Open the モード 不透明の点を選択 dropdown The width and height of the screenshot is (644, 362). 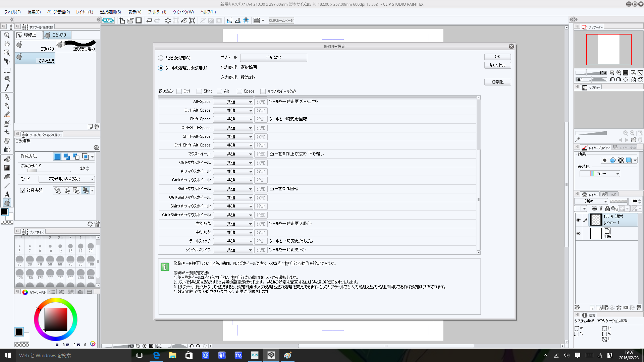[x=66, y=179]
